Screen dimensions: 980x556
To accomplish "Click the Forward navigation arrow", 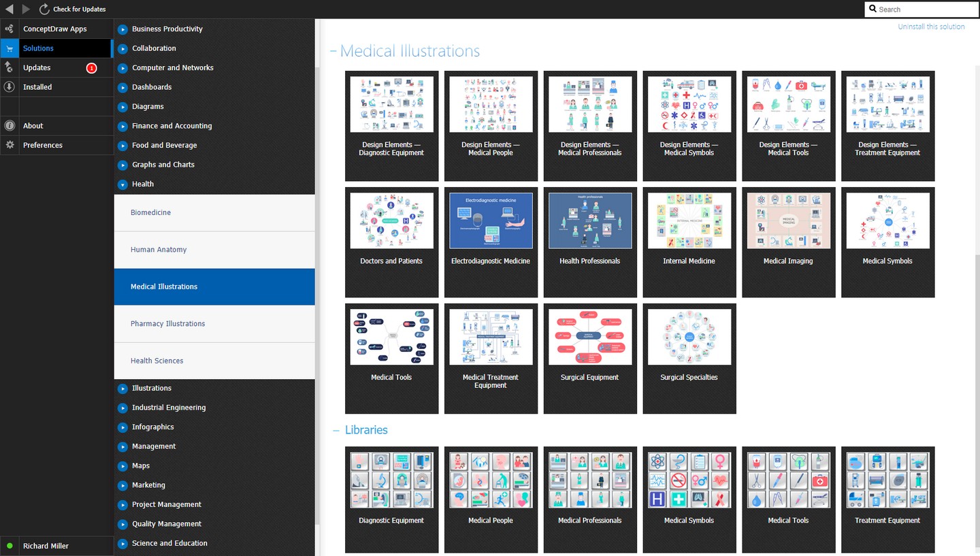I will coord(26,9).
